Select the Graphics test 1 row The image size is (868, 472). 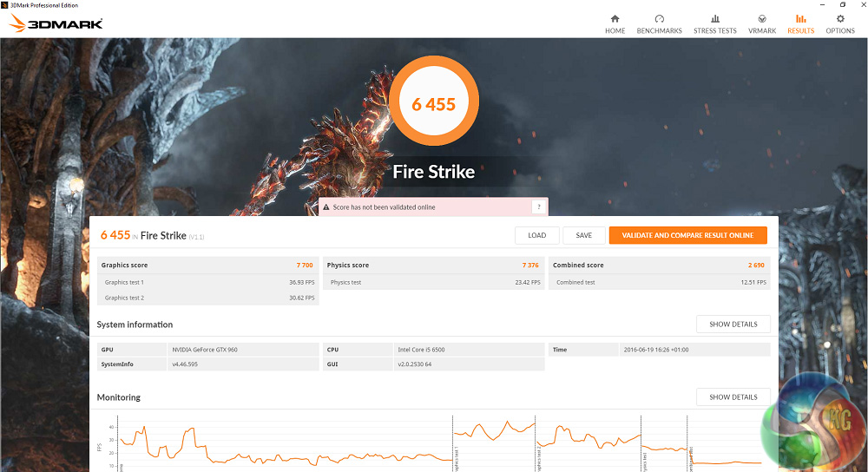click(207, 282)
